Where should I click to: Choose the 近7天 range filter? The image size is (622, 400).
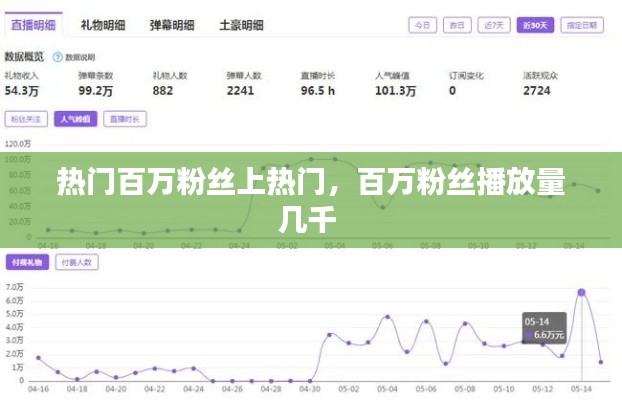pos(493,24)
